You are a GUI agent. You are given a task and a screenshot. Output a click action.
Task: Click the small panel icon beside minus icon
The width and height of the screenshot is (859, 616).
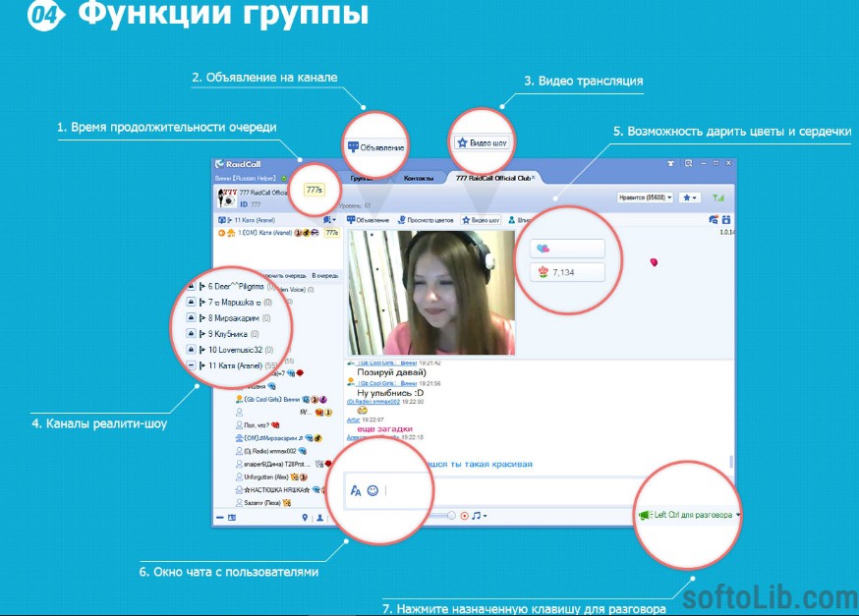[x=232, y=518]
